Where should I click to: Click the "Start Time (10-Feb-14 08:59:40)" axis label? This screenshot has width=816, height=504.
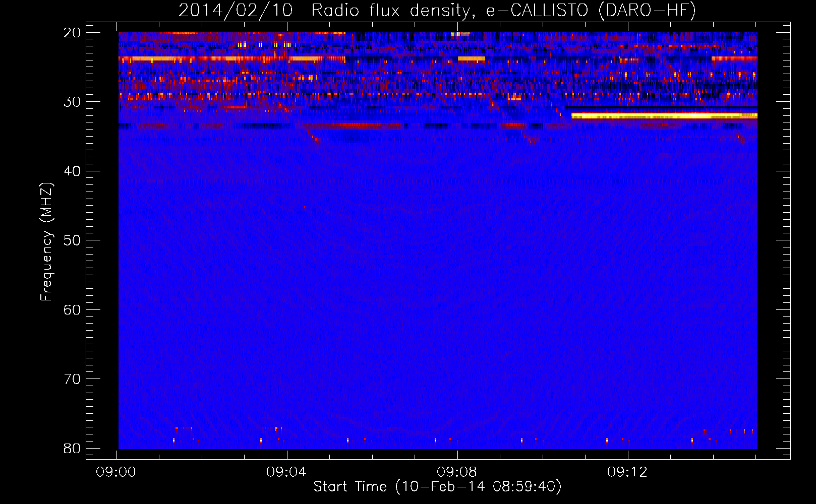(437, 487)
